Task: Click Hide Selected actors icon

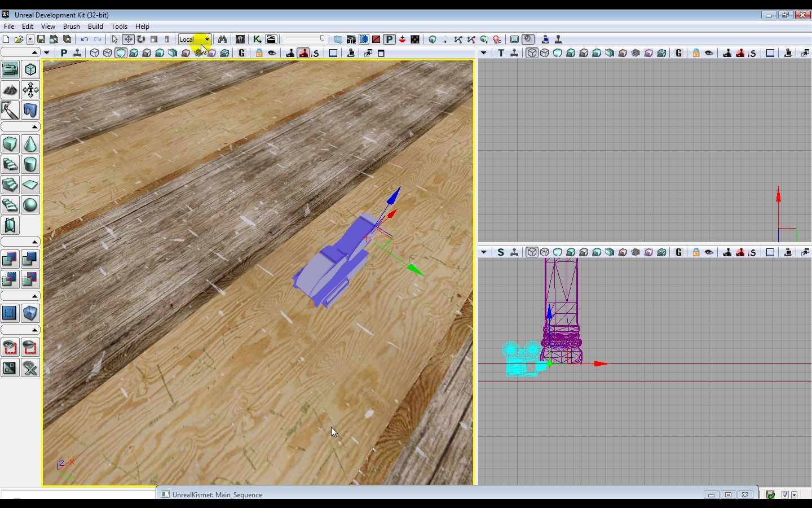Action: (x=30, y=347)
